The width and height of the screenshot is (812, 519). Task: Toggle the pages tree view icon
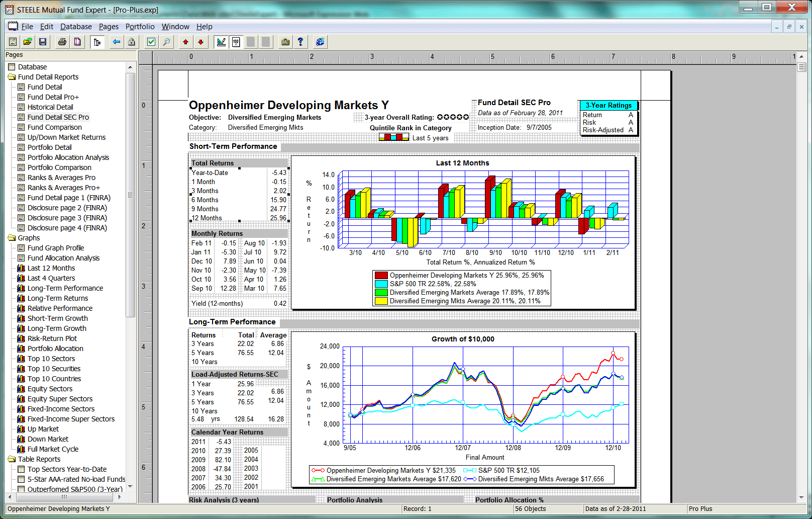click(x=97, y=42)
